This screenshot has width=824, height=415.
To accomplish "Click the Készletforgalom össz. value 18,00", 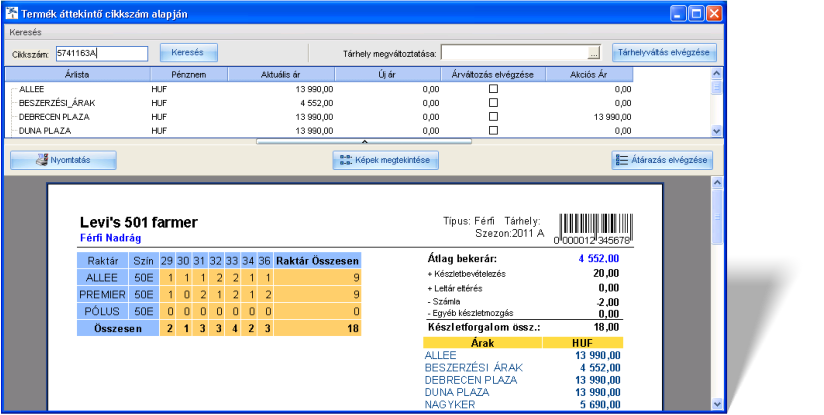I will click(x=606, y=327).
